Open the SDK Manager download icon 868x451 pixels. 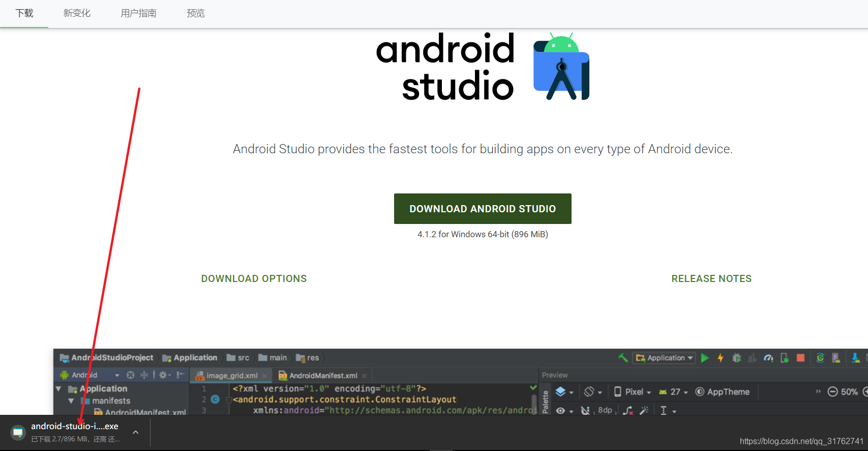(856, 358)
